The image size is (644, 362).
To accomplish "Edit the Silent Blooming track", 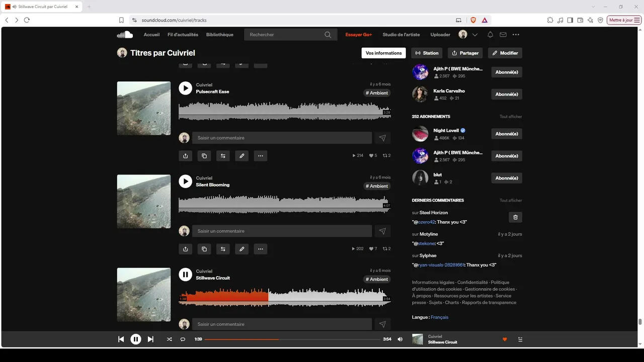I will pyautogui.click(x=242, y=249).
